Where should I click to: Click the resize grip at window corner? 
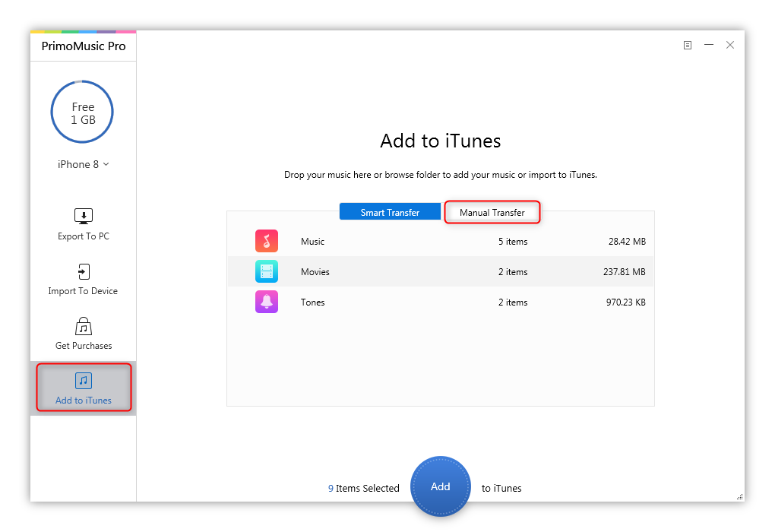[739, 496]
